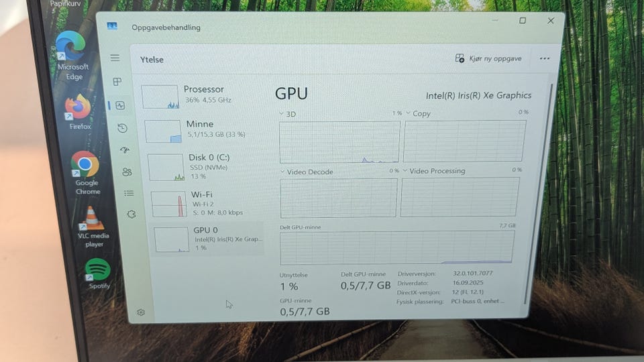Click the GPU-minne 0,5/7,7 GB value

click(305, 312)
